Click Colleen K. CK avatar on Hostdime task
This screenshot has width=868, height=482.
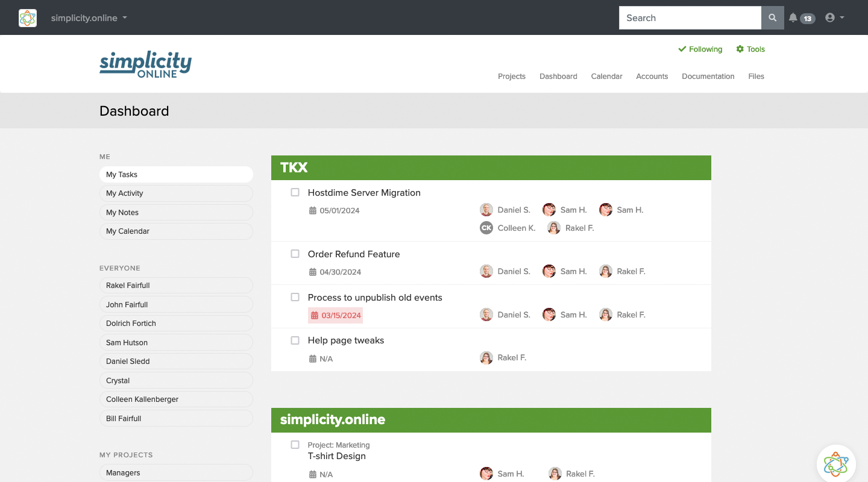pos(486,228)
